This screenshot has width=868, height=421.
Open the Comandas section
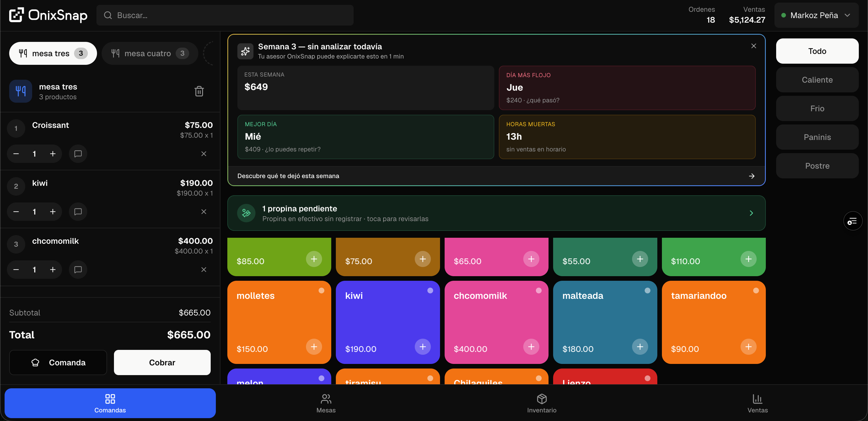pos(110,403)
